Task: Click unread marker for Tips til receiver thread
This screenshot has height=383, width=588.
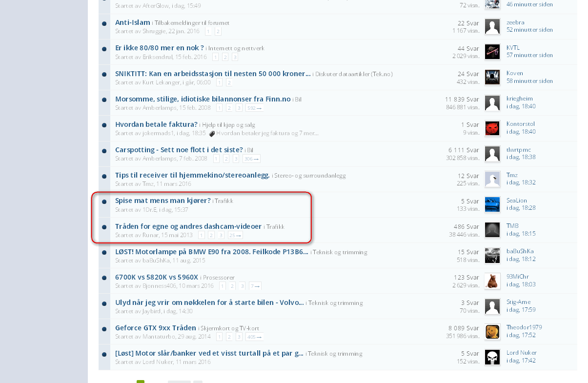Action: click(x=104, y=176)
